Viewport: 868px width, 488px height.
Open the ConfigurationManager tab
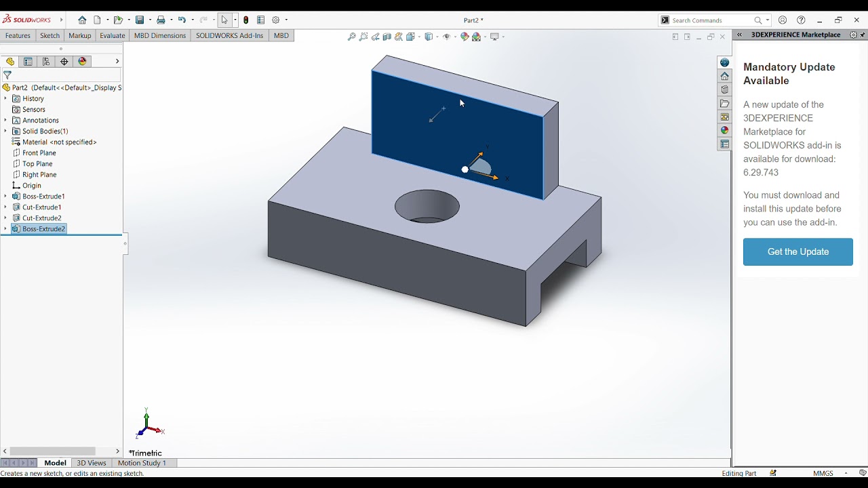pyautogui.click(x=46, y=62)
